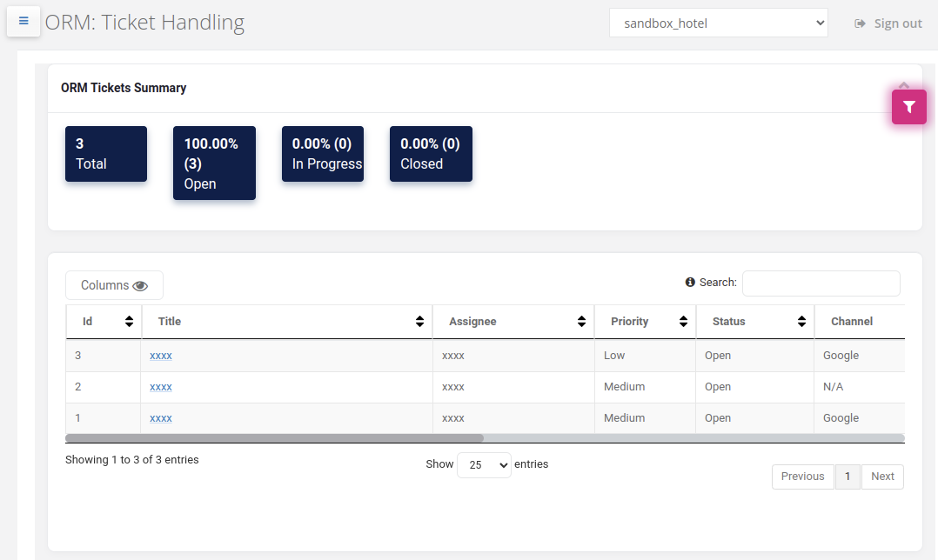Screen dimensions: 938x560
Task: Select the Closed tickets summary card
Action: 431,154
